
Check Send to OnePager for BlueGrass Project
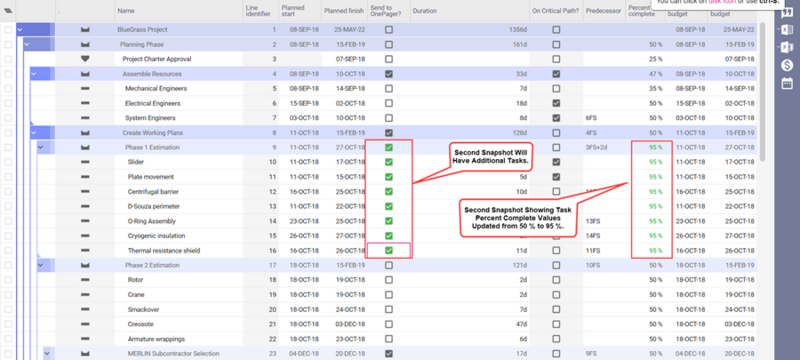tap(389, 30)
